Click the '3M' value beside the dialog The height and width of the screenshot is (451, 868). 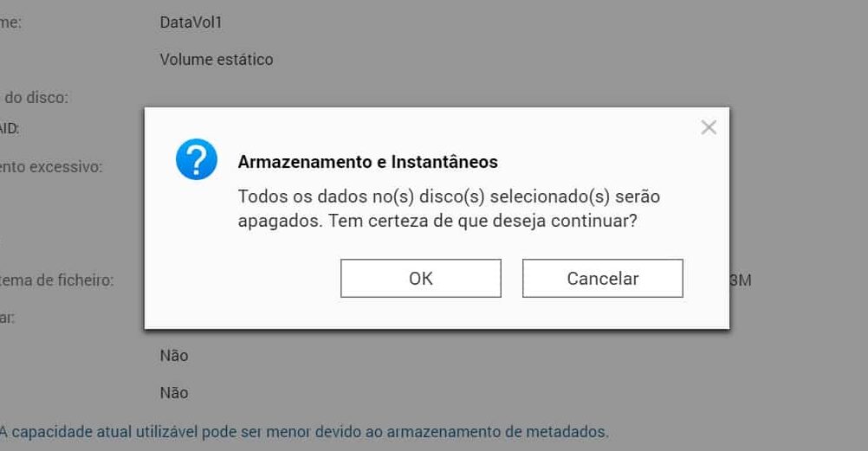click(741, 280)
